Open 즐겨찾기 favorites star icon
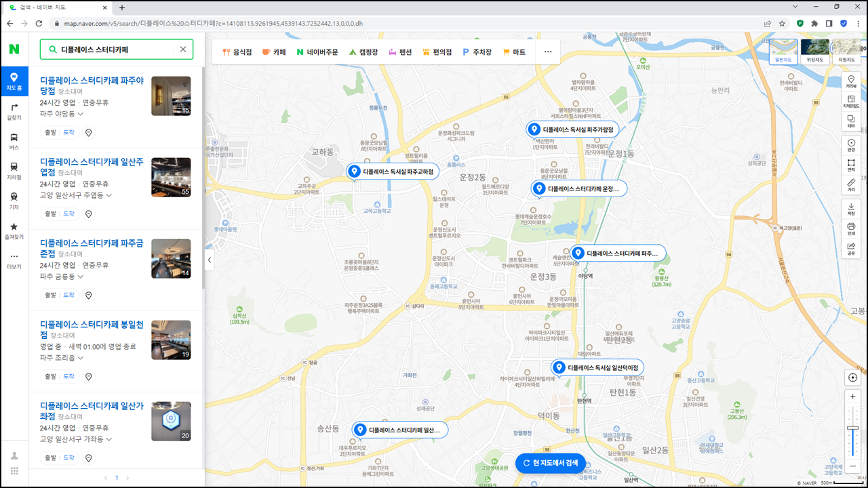This screenshot has height=488, width=868. [x=14, y=231]
